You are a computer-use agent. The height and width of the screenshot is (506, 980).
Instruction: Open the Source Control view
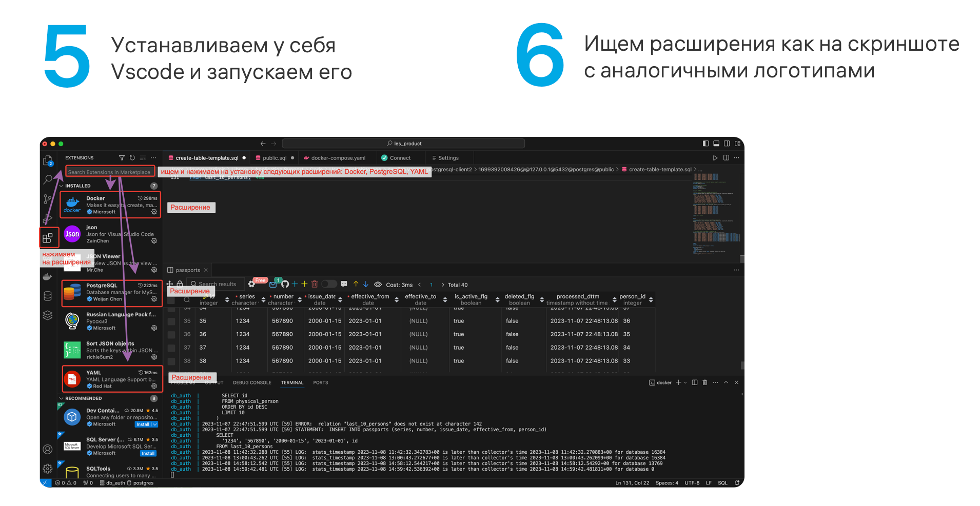48,199
